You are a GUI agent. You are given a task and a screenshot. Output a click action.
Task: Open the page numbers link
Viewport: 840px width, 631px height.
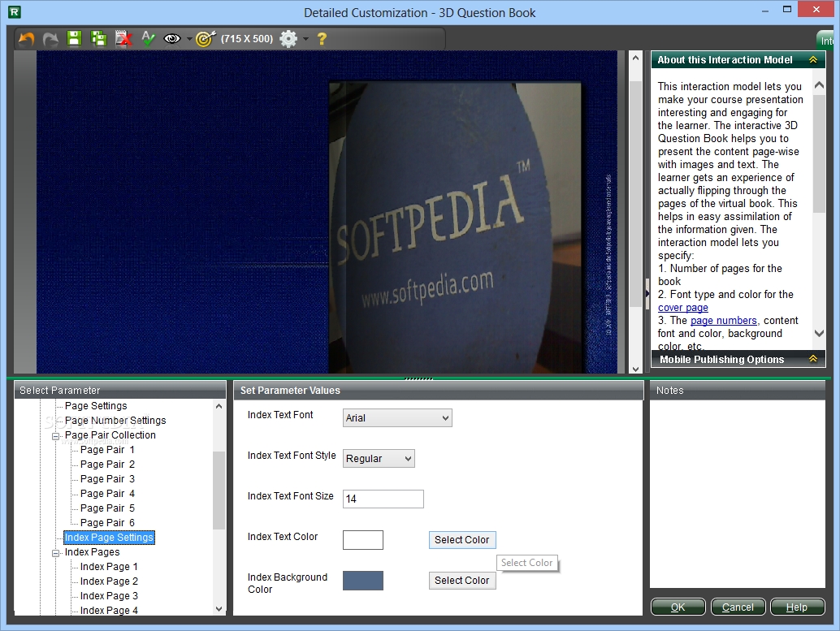coord(723,320)
